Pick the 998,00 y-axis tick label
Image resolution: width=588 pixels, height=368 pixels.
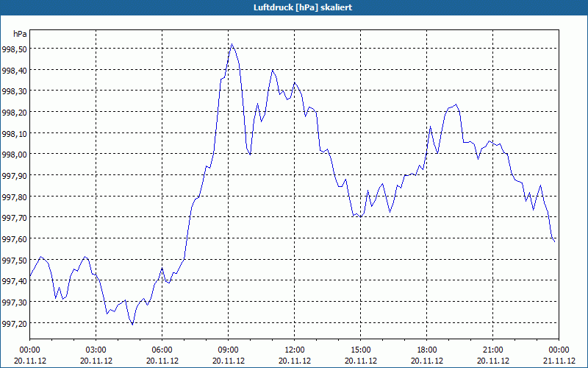point(13,155)
